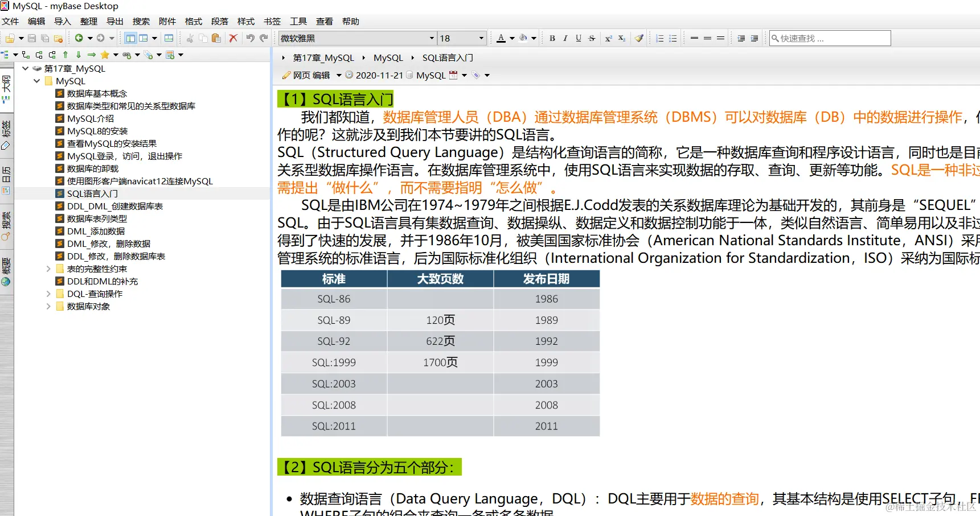Image resolution: width=980 pixels, height=516 pixels.
Task: Click inside the 快速查找 search field
Action: (x=830, y=38)
